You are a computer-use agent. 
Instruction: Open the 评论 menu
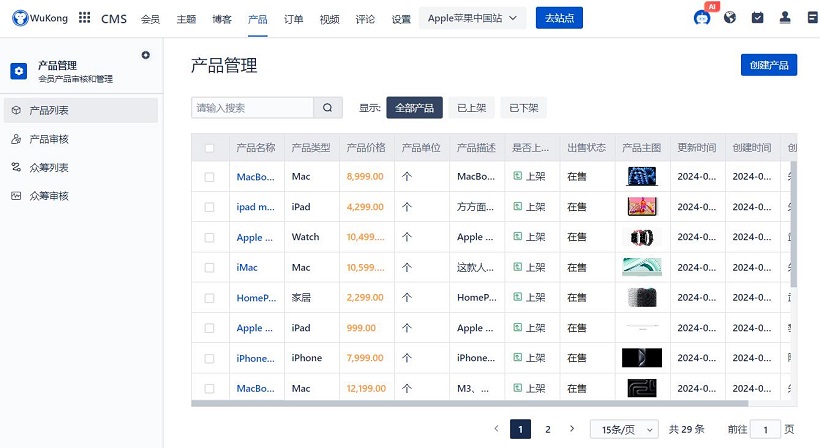click(x=365, y=19)
